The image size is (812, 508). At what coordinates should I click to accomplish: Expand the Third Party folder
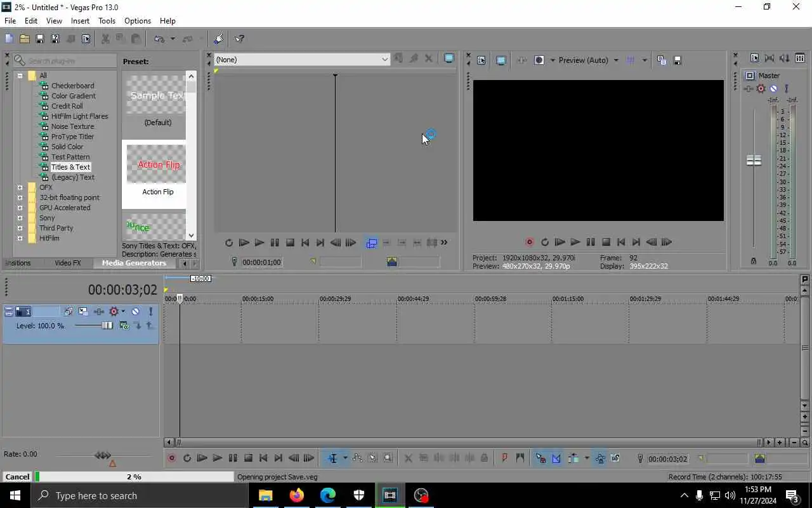click(20, 228)
